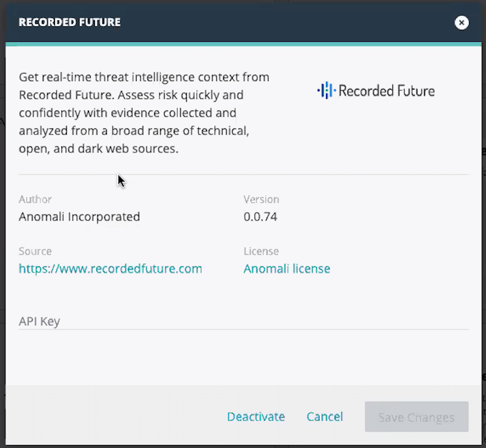
Task: Click the teal bar under the header
Action: click(243, 44)
